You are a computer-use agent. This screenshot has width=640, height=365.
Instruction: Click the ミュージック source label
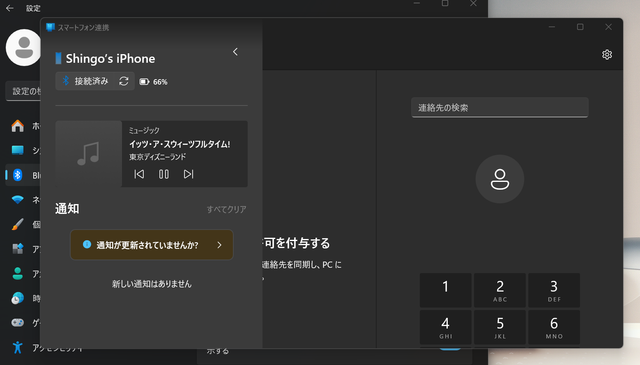pos(144,131)
